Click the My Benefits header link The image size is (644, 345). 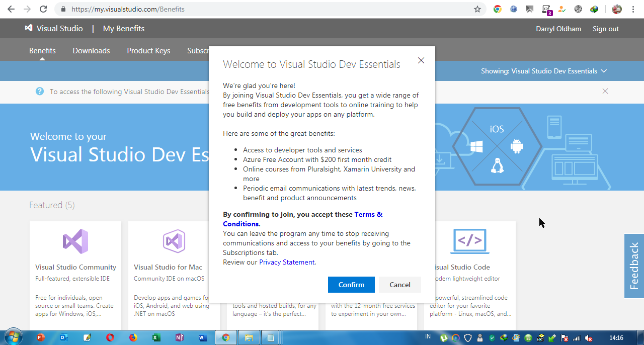click(x=124, y=29)
